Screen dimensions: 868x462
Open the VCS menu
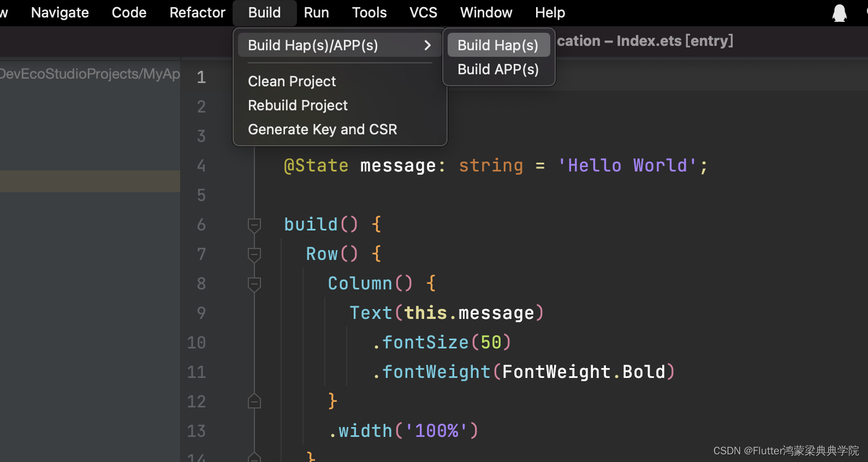423,13
